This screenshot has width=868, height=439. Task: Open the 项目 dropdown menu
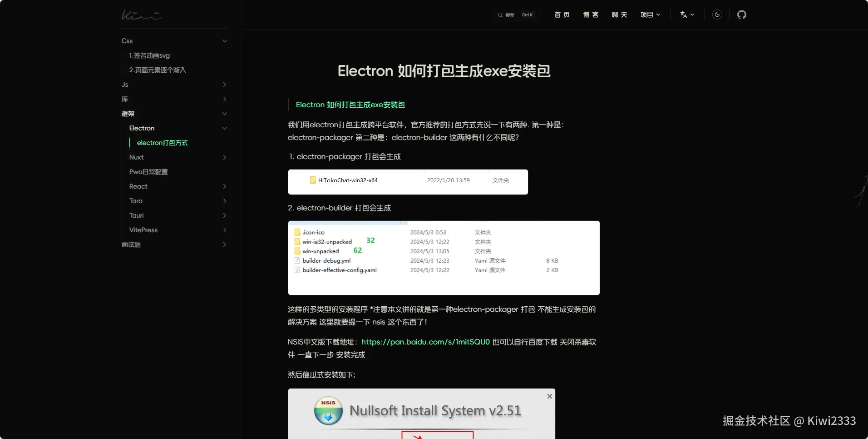[x=650, y=15]
